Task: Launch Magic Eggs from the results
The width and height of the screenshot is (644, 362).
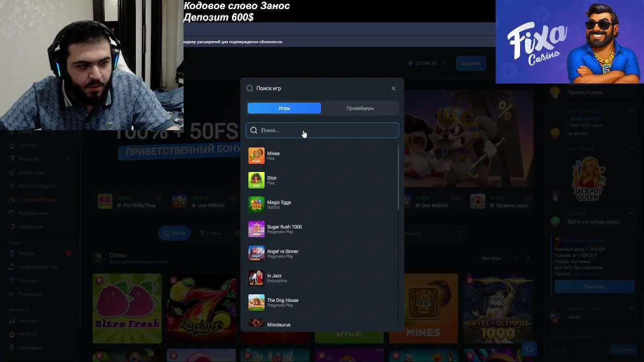Action: coord(322,205)
